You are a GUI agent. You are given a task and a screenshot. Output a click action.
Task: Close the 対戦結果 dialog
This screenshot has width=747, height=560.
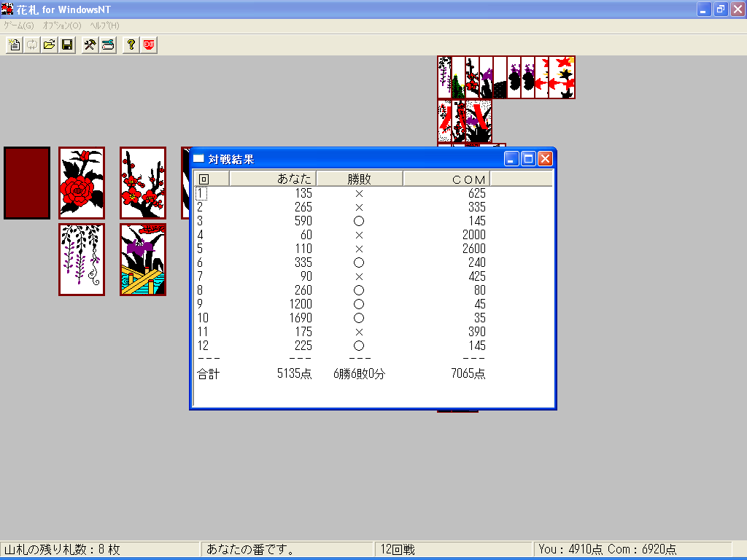click(x=545, y=158)
